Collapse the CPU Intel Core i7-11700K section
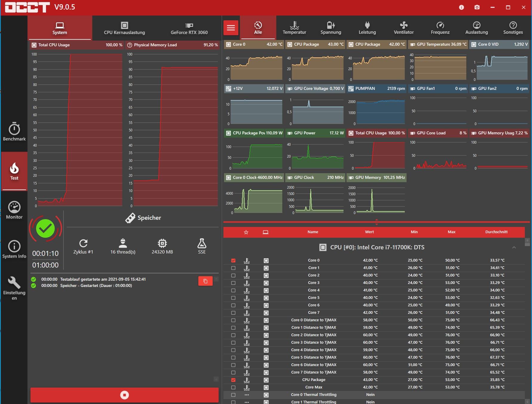The image size is (532, 404). [x=514, y=248]
